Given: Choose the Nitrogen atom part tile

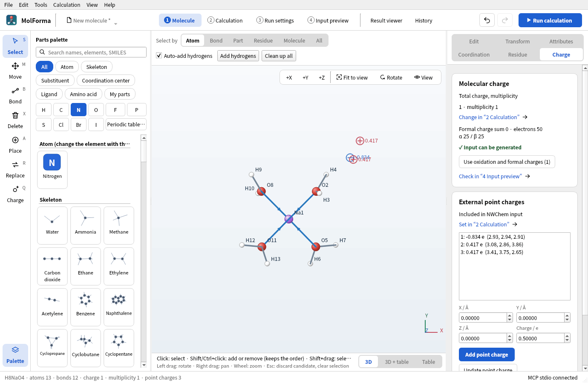Looking at the screenshot, I should point(52,169).
